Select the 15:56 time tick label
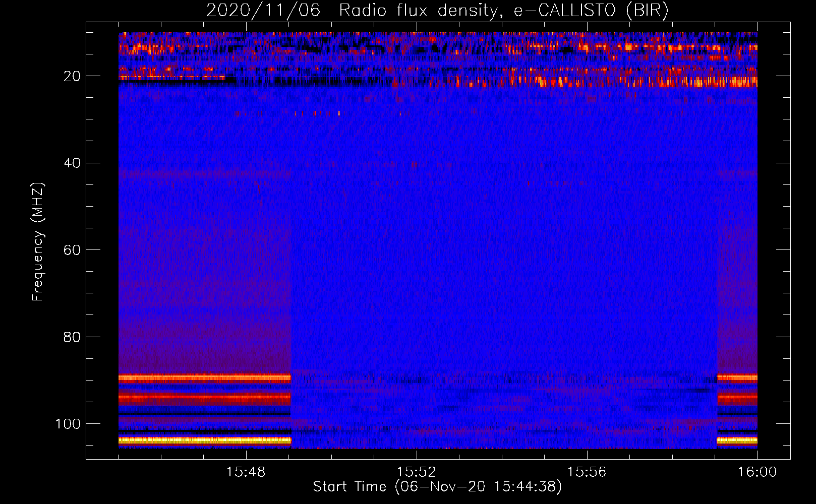Image resolution: width=816 pixels, height=504 pixels. 587,472
